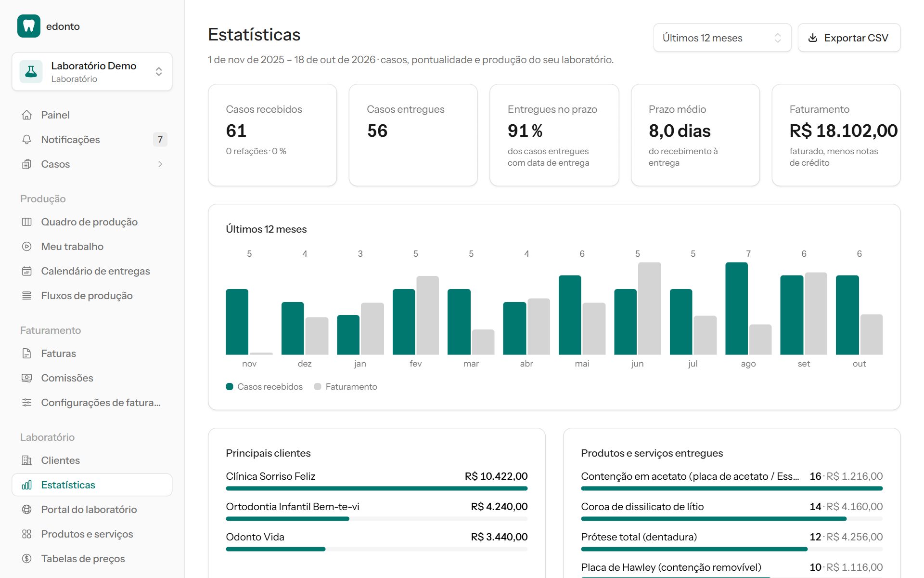Image resolution: width=924 pixels, height=578 pixels.
Task: Click the Painel home icon
Action: coord(27,115)
